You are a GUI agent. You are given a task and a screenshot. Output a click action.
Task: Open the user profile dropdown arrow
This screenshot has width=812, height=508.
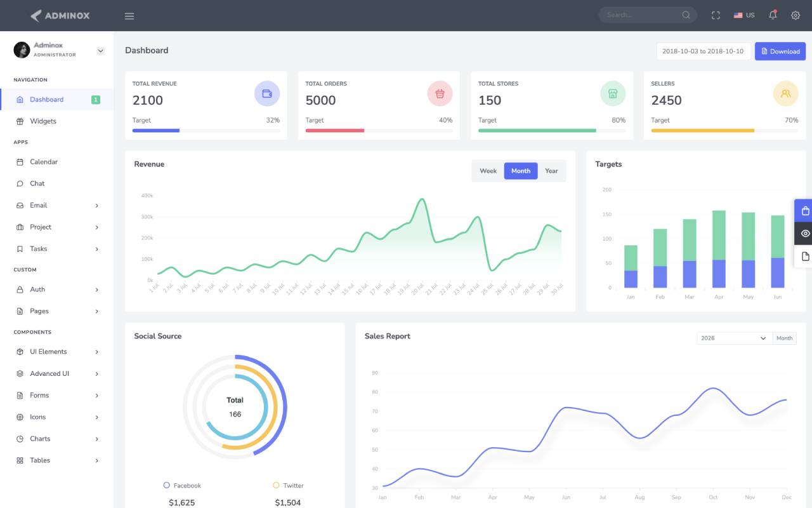coord(100,51)
